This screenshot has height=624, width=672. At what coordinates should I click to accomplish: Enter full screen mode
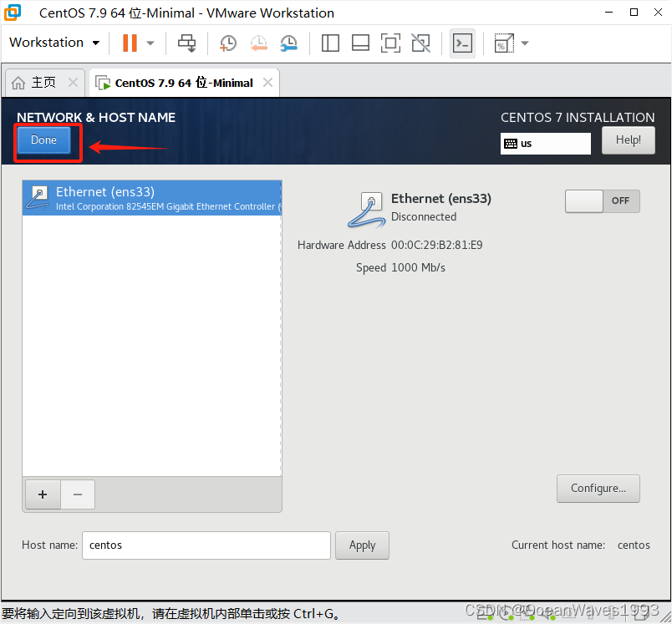391,43
